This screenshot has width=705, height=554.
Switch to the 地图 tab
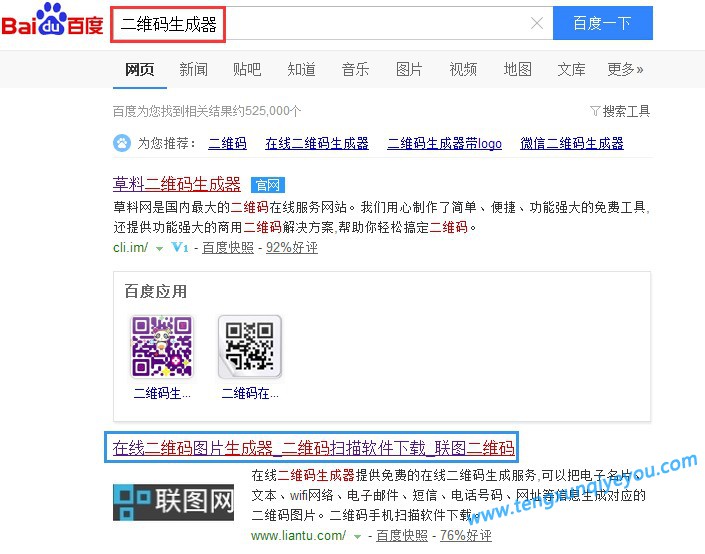pyautogui.click(x=518, y=69)
